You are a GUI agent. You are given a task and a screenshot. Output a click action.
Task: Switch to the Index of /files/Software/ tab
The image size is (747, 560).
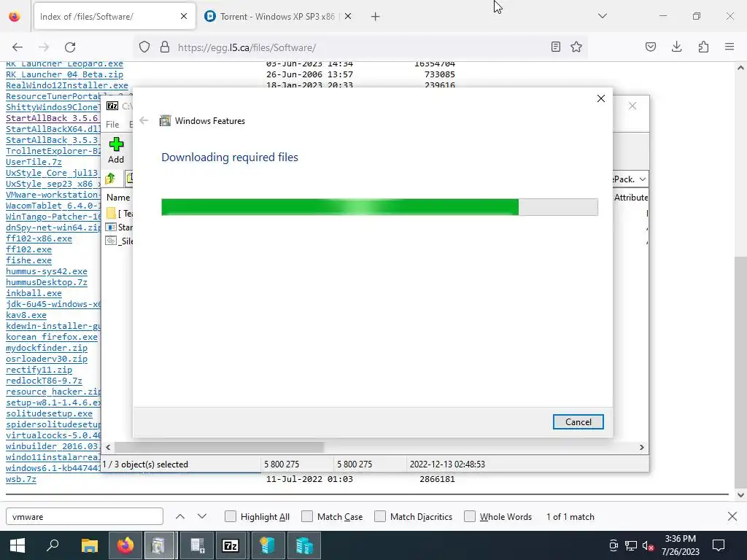click(x=115, y=17)
